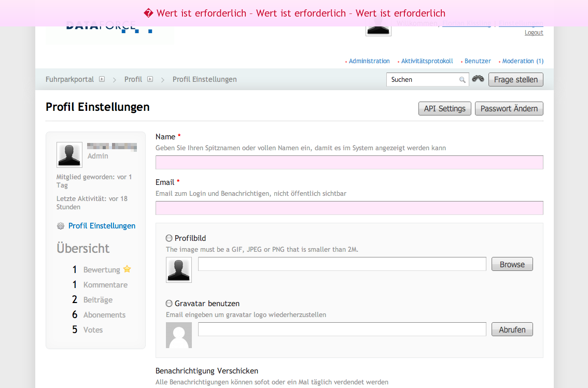Expand the Fuhrparkportal breadcrumb arrow
This screenshot has height=388, width=588.
click(x=102, y=79)
